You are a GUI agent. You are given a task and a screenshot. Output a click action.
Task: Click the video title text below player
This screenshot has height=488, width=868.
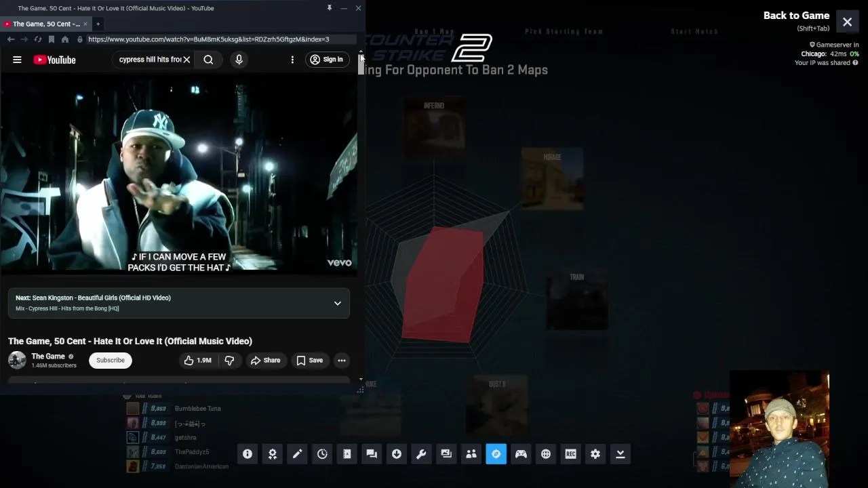[x=130, y=341]
